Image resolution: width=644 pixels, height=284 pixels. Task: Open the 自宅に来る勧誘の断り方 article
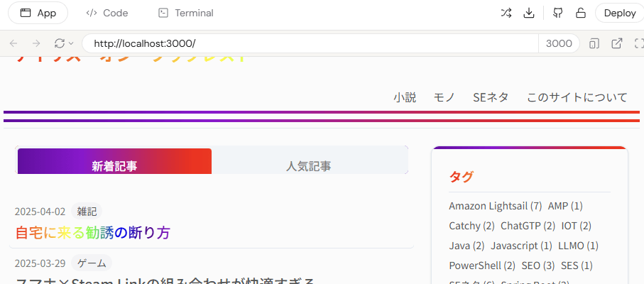click(x=93, y=233)
